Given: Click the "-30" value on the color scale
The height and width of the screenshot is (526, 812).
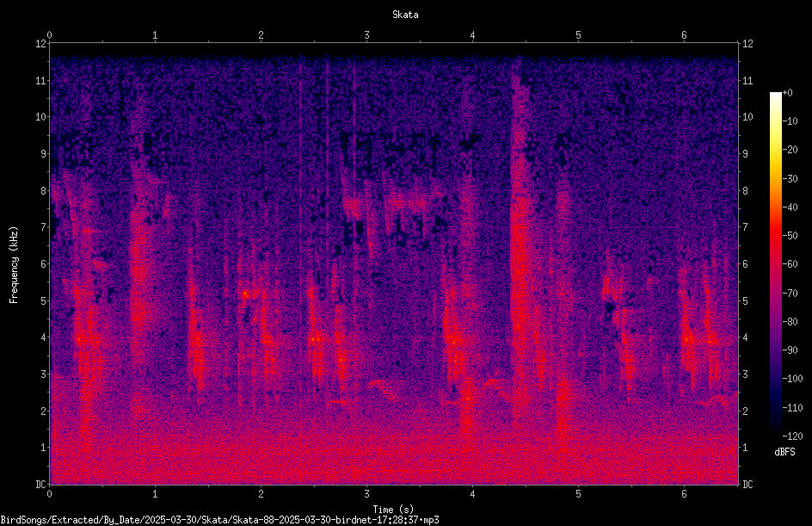Looking at the screenshot, I should 790,179.
